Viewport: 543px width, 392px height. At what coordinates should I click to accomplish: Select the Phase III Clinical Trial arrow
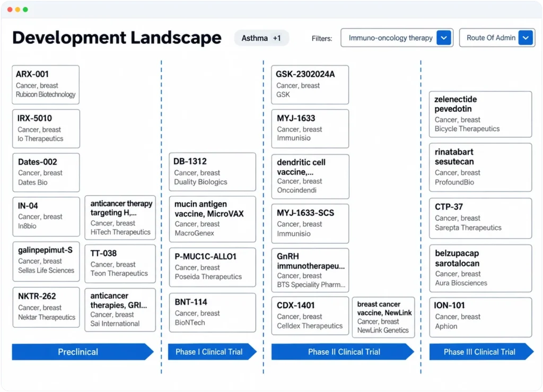(x=481, y=352)
